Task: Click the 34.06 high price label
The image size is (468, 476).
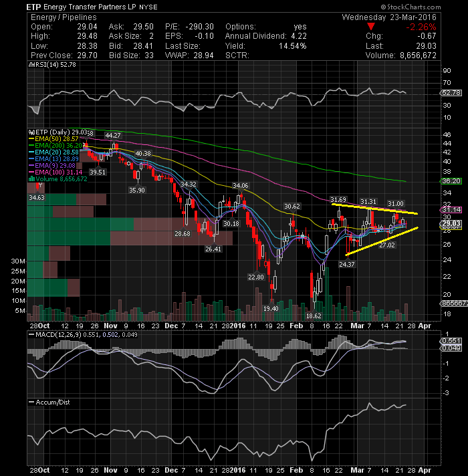Action: click(241, 185)
